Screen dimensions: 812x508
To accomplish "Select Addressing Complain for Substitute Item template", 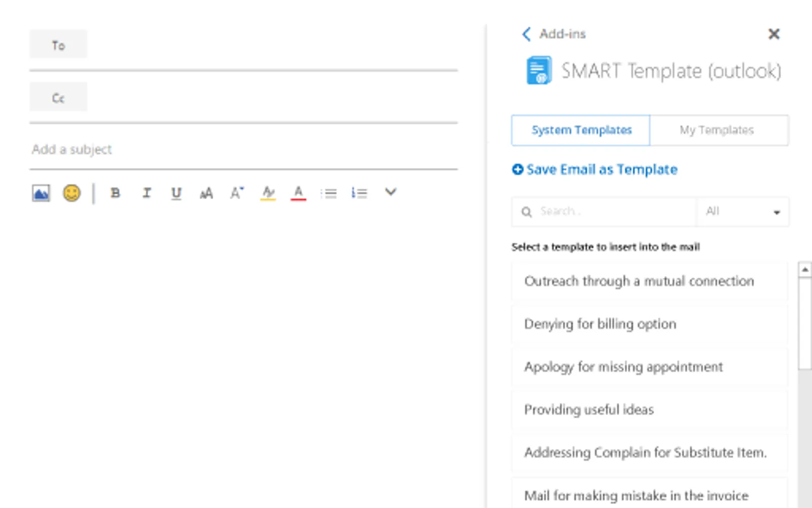I will click(649, 452).
